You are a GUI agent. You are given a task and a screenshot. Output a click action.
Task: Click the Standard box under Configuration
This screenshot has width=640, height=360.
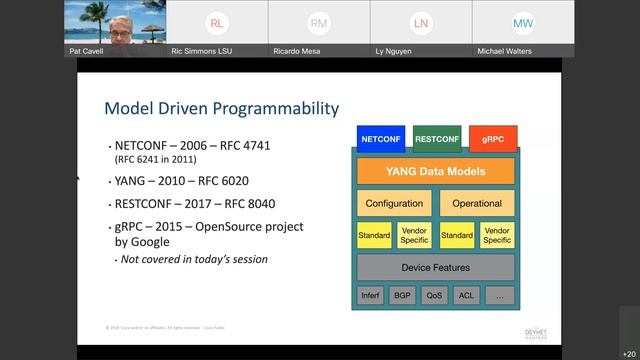pyautogui.click(x=374, y=235)
